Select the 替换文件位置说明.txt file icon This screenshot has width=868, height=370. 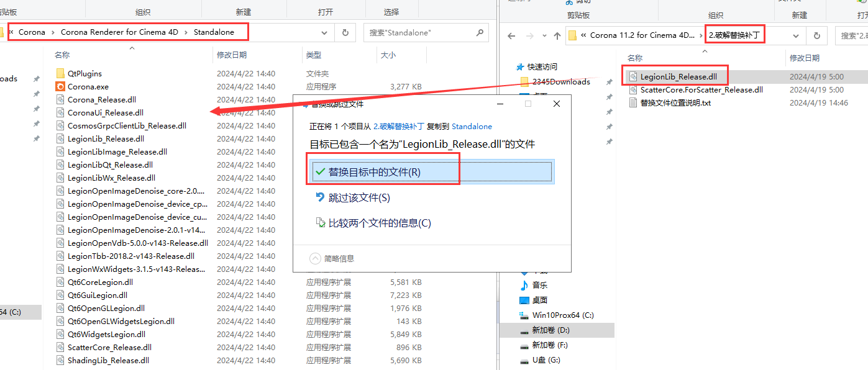(x=633, y=102)
